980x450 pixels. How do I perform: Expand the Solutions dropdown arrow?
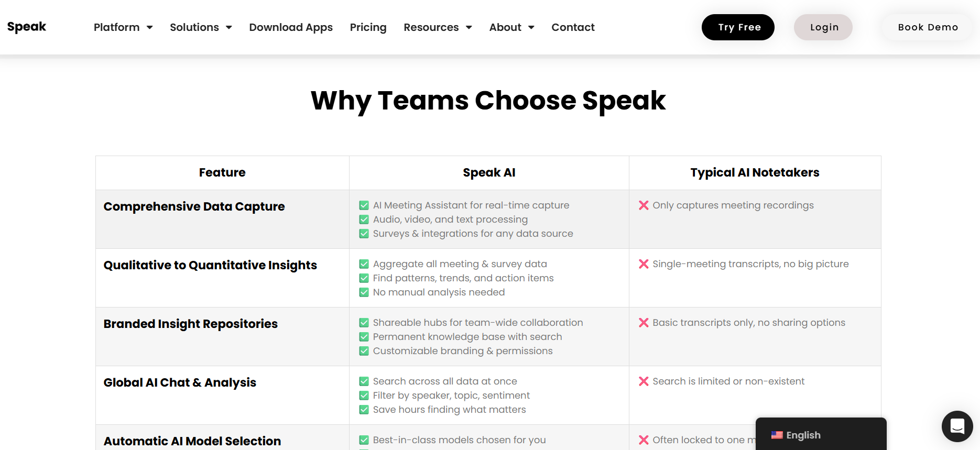tap(228, 27)
